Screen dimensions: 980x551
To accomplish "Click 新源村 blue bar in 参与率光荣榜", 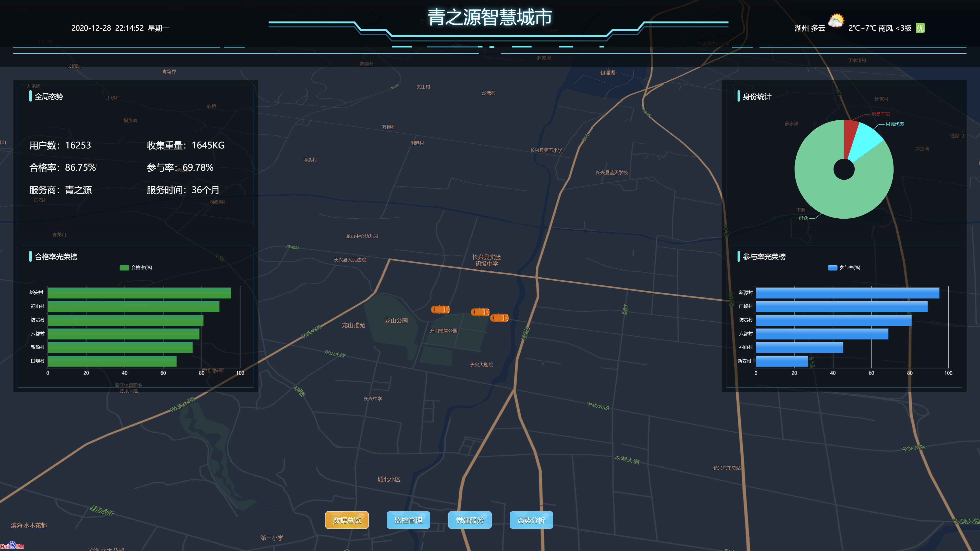I will pos(848,293).
